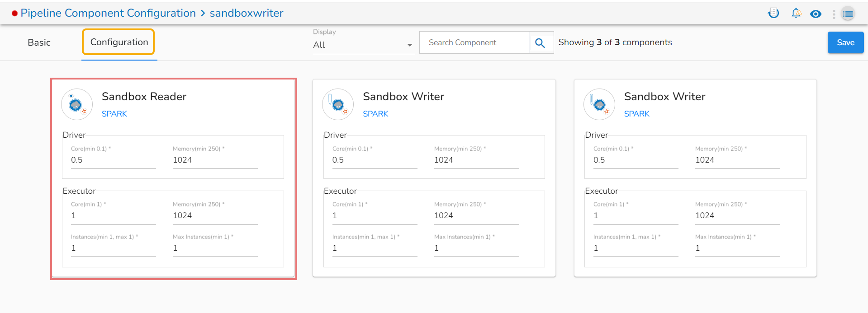Click the alert notification bell icon
This screenshot has width=868, height=313.
click(796, 14)
